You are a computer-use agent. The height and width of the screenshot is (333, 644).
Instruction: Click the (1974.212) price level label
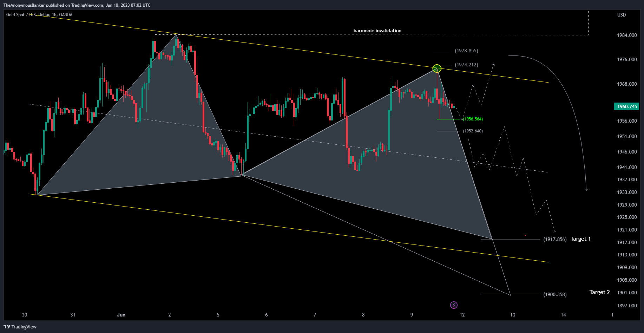pyautogui.click(x=466, y=65)
